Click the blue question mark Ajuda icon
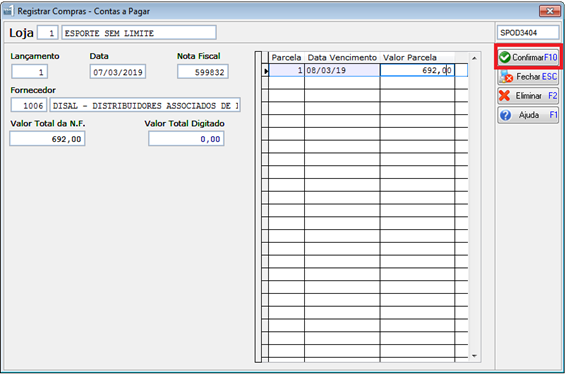This screenshot has width=566, height=374. [x=506, y=116]
